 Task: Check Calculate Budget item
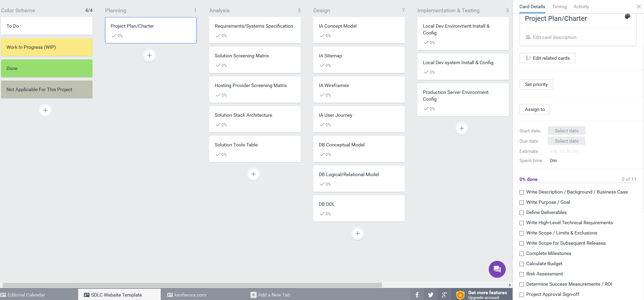tap(521, 264)
